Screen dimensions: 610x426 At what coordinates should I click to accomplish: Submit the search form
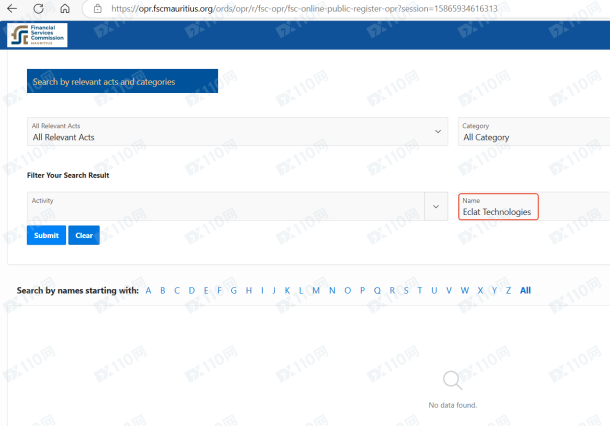tap(46, 235)
